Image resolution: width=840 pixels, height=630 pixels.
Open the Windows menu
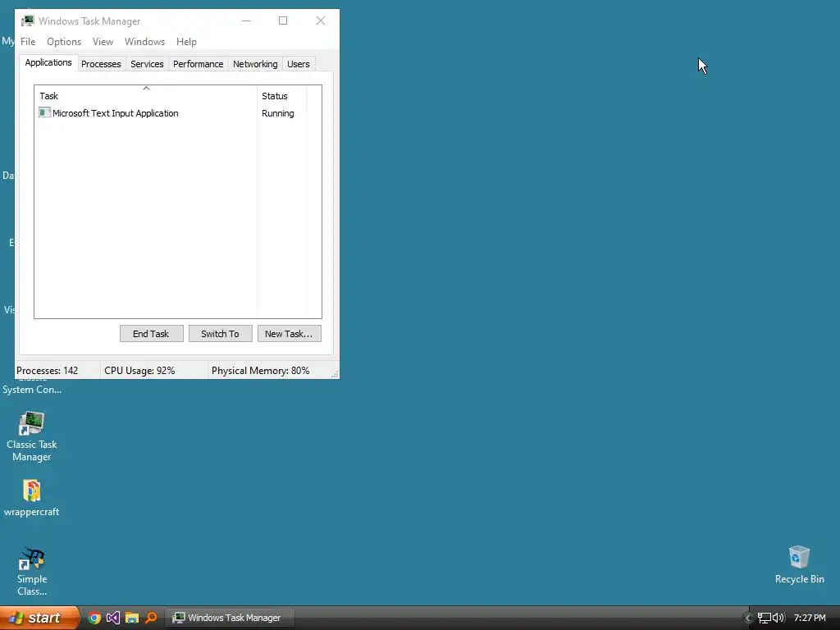tap(144, 42)
